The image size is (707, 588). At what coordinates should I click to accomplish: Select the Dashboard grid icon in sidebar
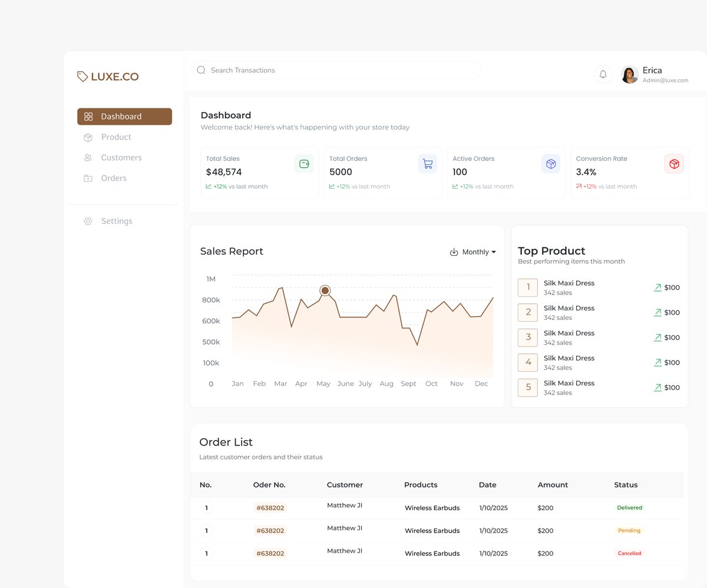pos(88,116)
